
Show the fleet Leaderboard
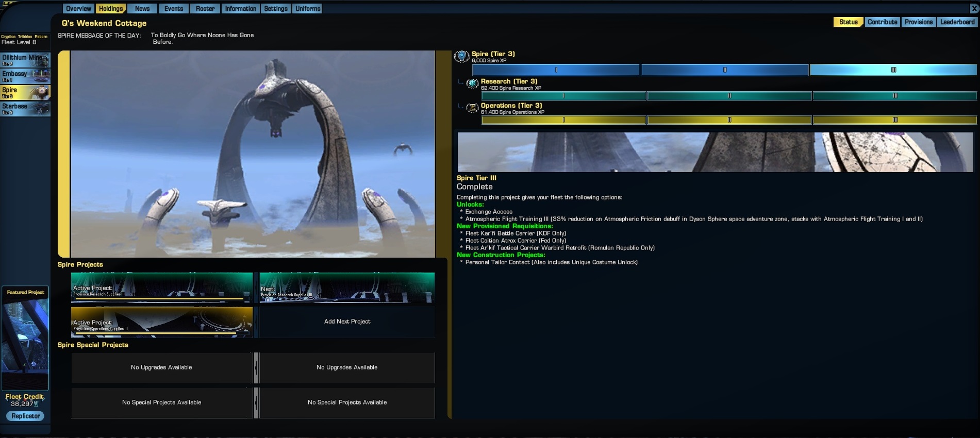tap(957, 22)
